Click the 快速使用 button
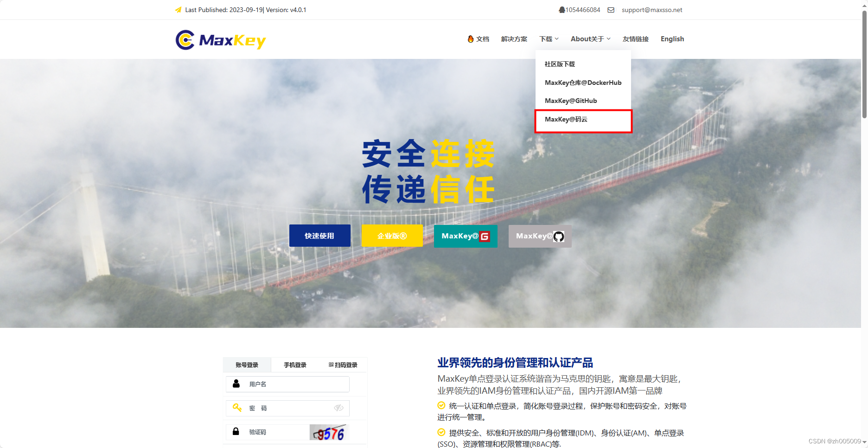Viewport: 868px width, 448px height. [319, 236]
